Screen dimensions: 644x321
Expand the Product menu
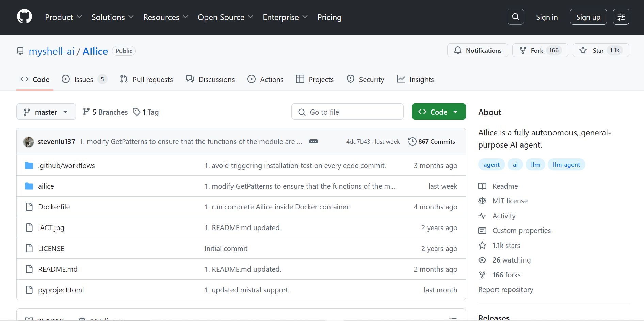(x=63, y=17)
